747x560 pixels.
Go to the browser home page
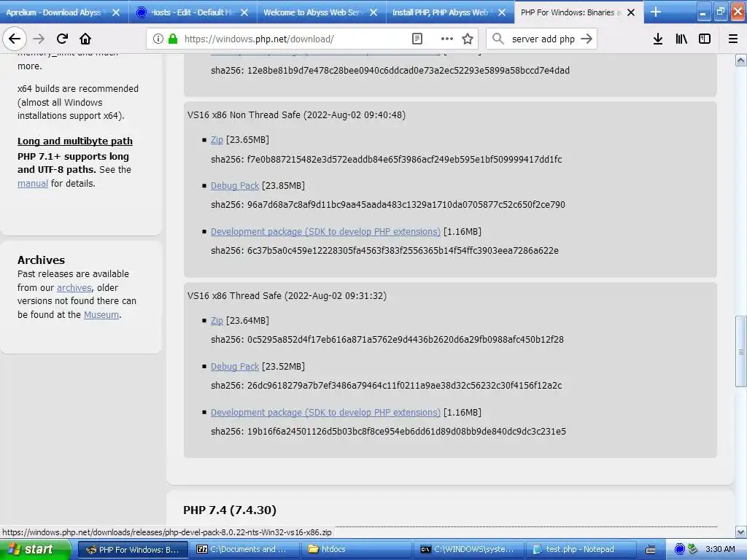click(x=85, y=39)
